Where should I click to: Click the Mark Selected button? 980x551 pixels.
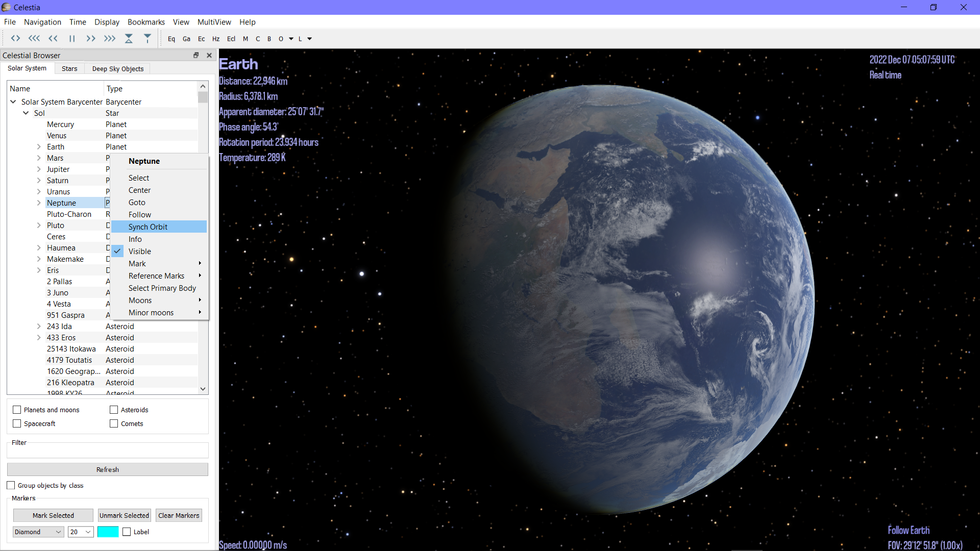(53, 515)
